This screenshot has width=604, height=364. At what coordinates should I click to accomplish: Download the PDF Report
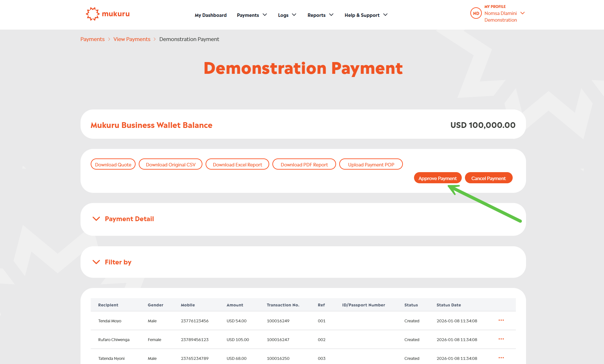[x=304, y=164]
